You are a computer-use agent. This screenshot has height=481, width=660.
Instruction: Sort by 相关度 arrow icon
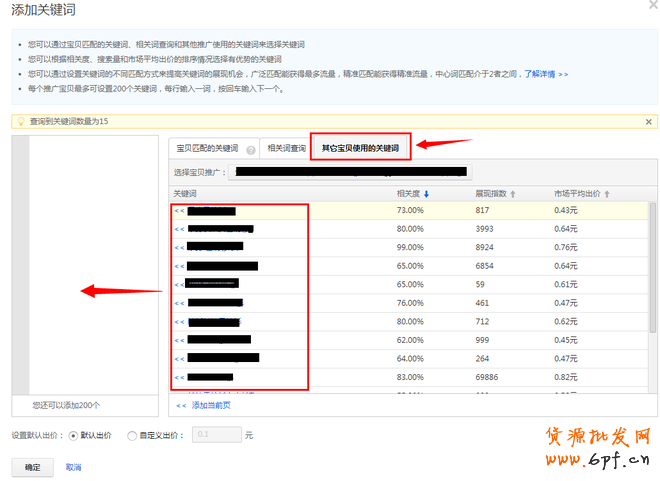coord(428,193)
